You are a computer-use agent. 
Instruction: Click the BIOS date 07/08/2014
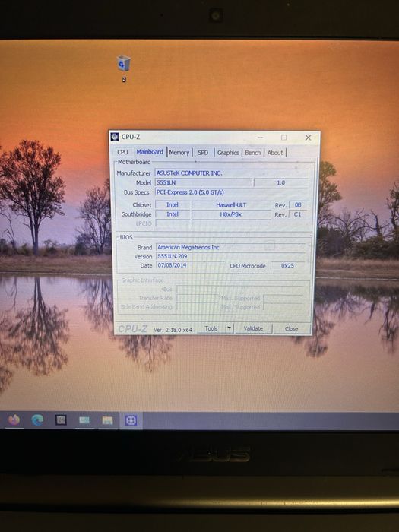[x=190, y=265]
